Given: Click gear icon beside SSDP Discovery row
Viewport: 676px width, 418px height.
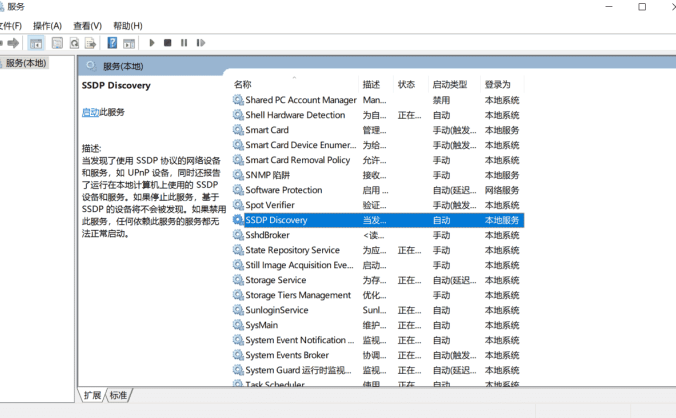Looking at the screenshot, I should pos(238,220).
